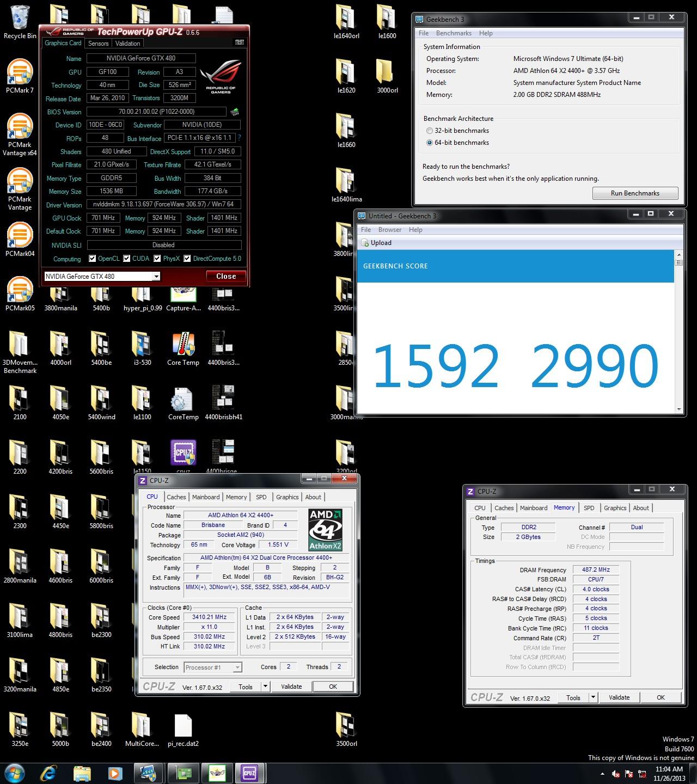Expand GPU selection dropdown in GPU-Z
The image size is (697, 784).
pyautogui.click(x=156, y=277)
